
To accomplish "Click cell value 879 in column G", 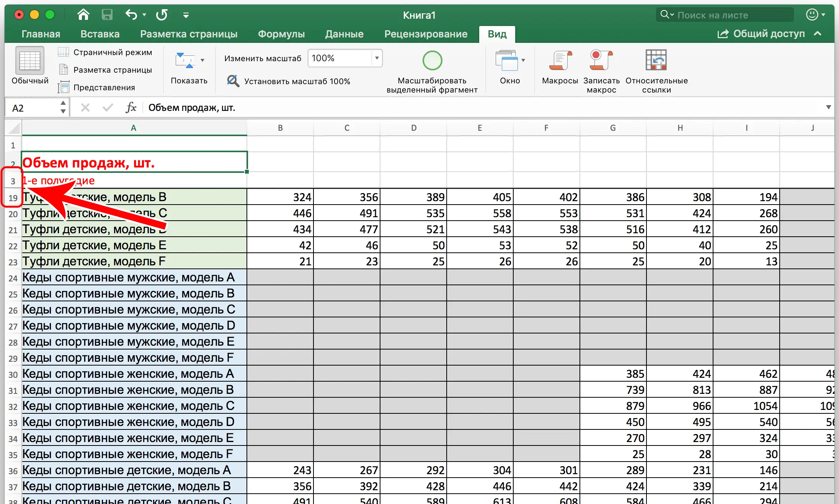I will pos(613,406).
